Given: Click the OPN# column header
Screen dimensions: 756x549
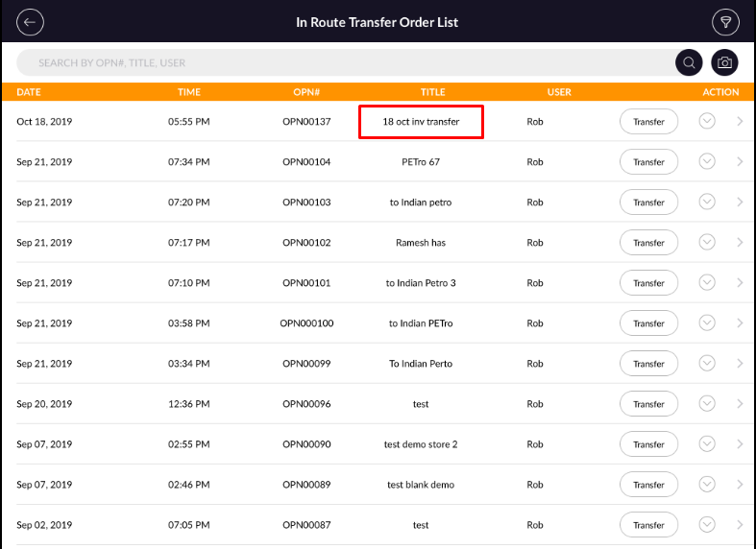Looking at the screenshot, I should (x=306, y=92).
